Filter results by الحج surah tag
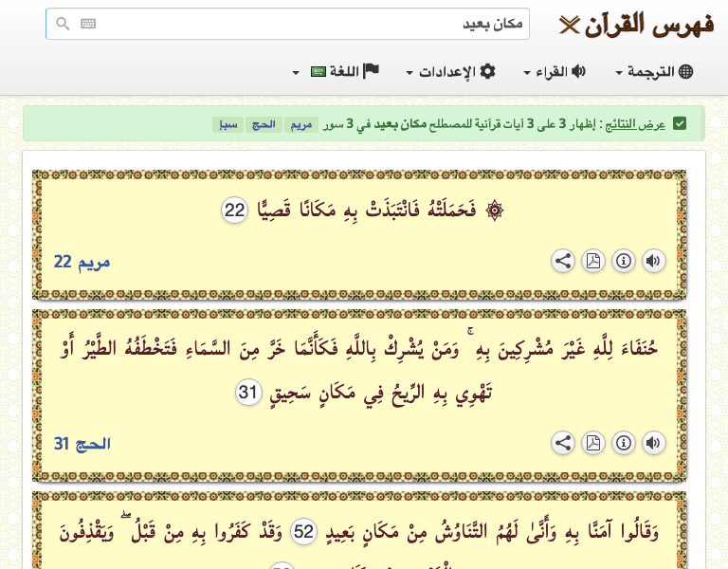Image resolution: width=728 pixels, height=569 pixels. click(x=261, y=124)
